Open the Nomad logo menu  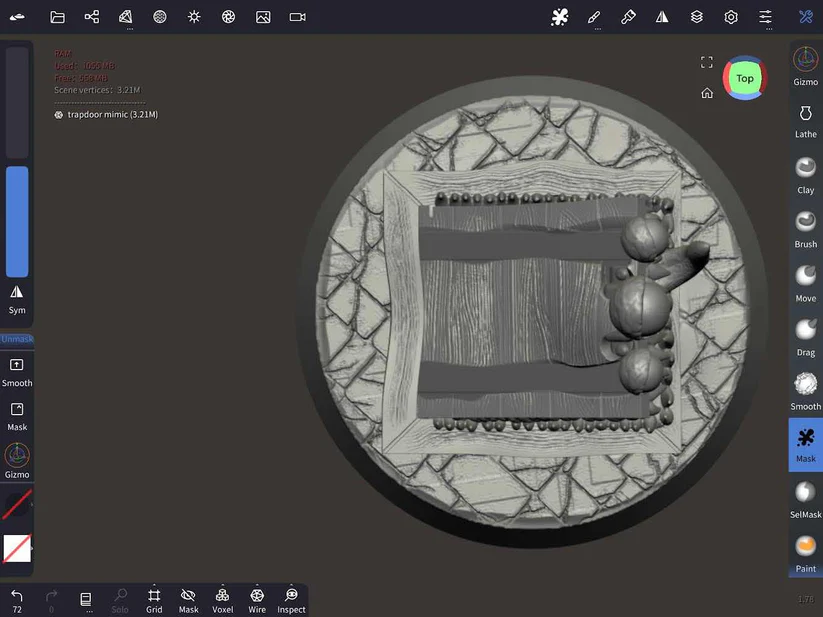pos(17,17)
